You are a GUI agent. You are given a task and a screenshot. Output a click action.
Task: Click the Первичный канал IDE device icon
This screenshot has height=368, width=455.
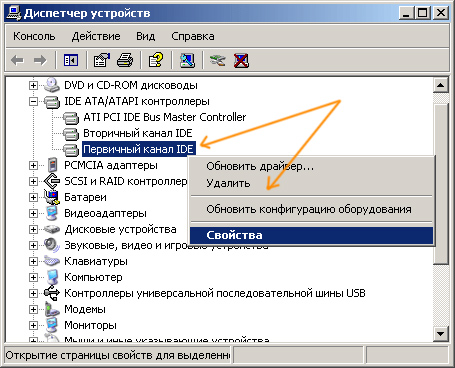[71, 149]
